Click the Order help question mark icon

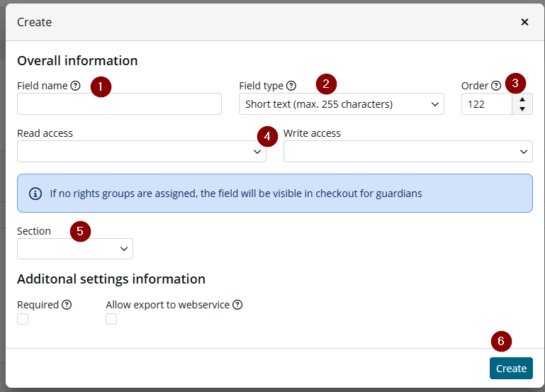coord(496,86)
